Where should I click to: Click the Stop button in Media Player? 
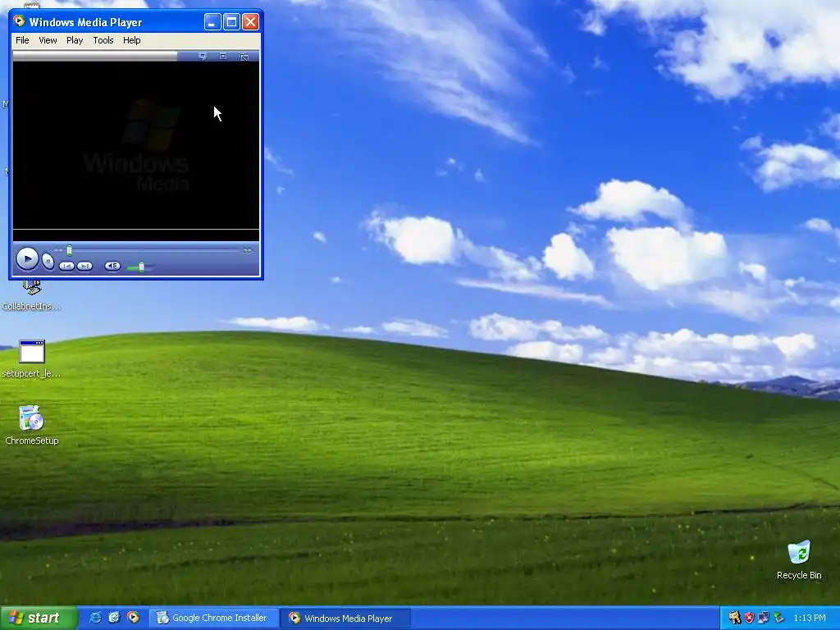click(48, 262)
